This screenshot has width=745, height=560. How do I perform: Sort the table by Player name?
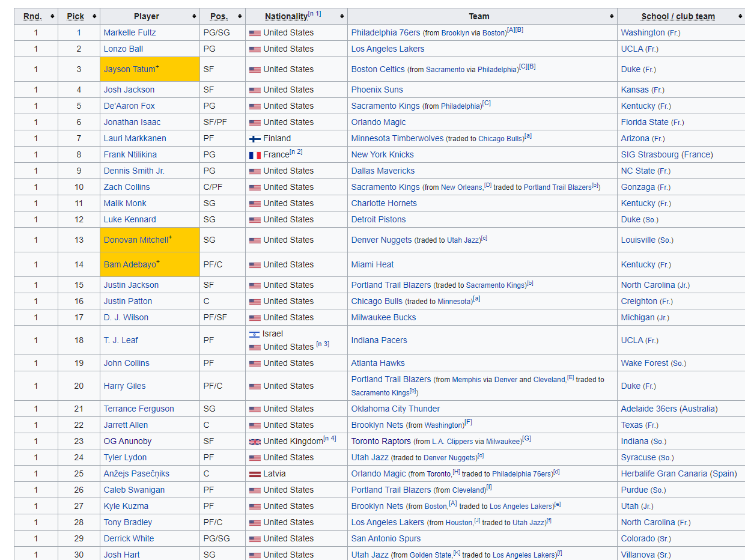click(x=194, y=16)
